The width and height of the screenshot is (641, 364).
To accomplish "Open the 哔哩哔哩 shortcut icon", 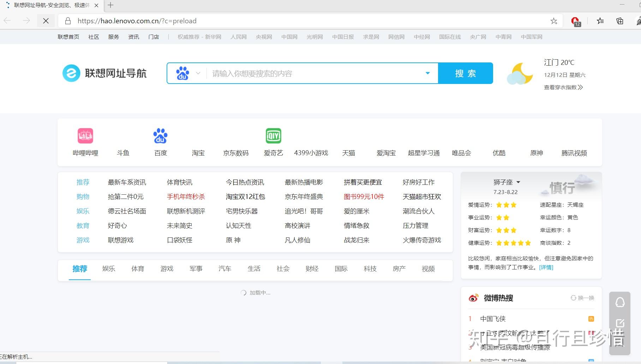I will [85, 136].
